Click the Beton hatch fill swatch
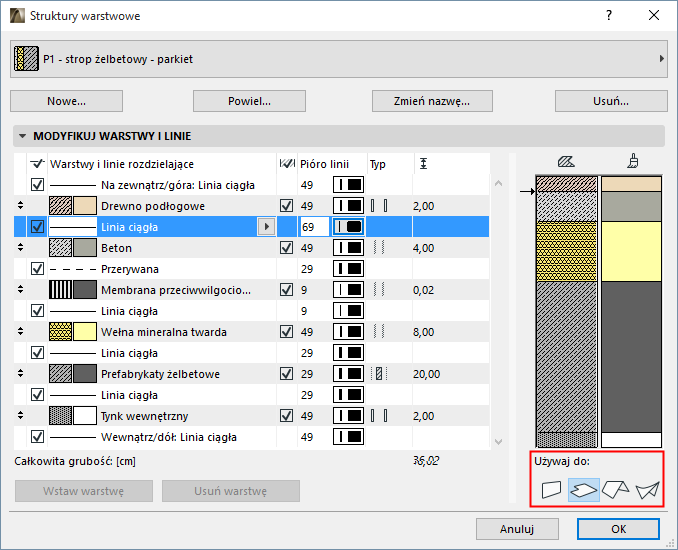Image resolution: width=678 pixels, height=550 pixels. (x=61, y=248)
